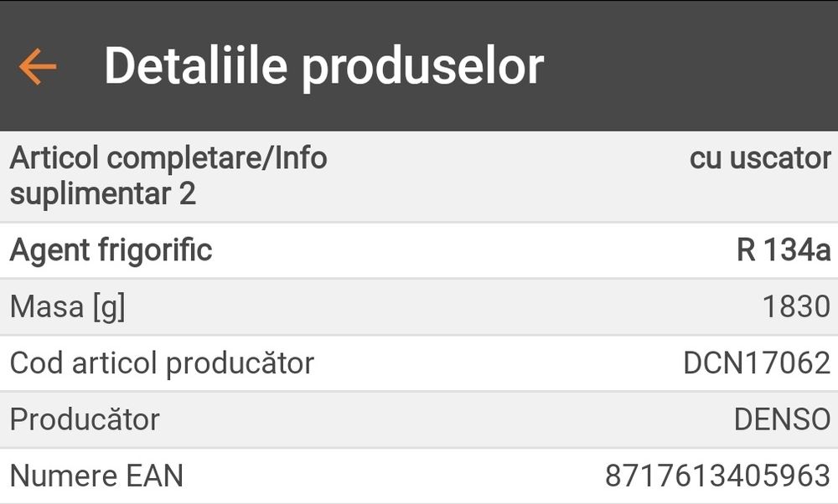Tap the DENSO manufacturer name
This screenshot has height=504, width=838.
(x=782, y=419)
